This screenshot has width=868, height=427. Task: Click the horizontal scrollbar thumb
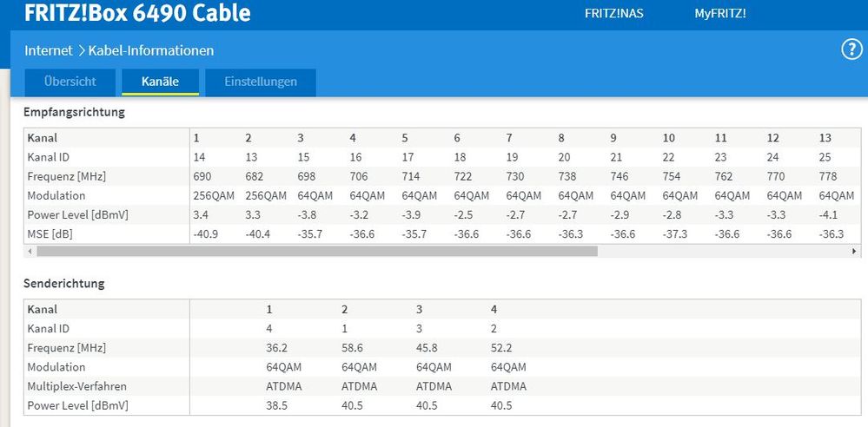[317, 251]
